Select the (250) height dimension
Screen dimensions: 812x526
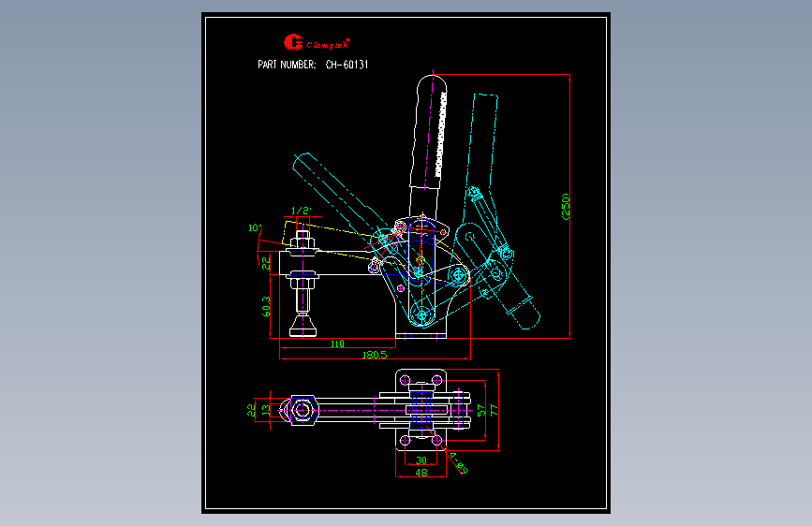pyautogui.click(x=565, y=207)
